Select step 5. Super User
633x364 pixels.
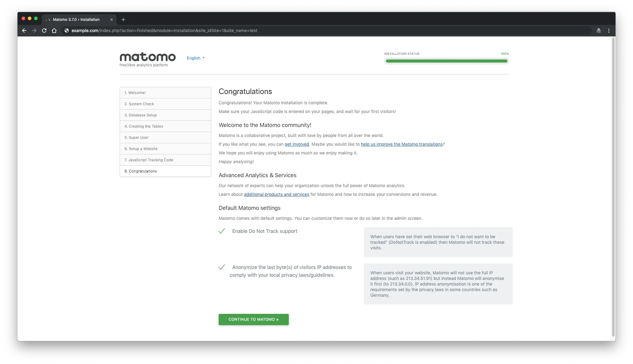pos(165,138)
